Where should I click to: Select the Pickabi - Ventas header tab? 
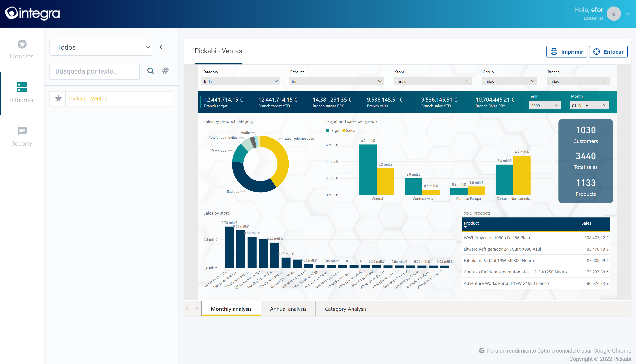point(218,51)
